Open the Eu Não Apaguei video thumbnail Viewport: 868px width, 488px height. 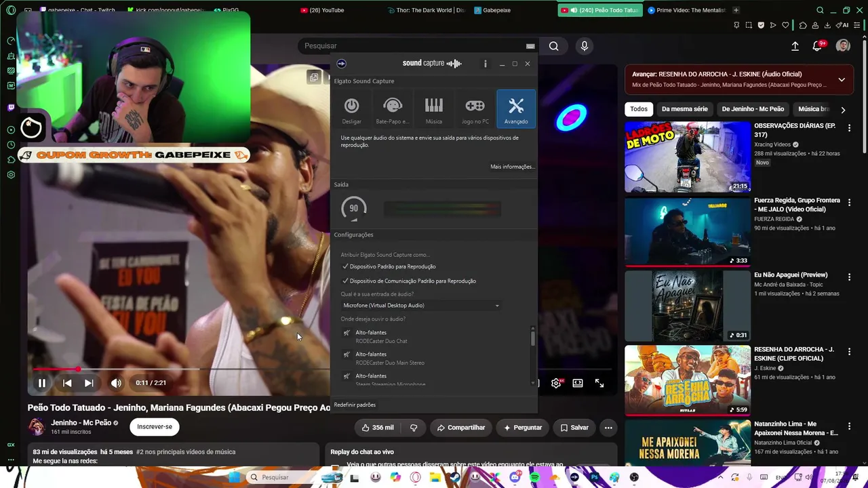click(688, 306)
